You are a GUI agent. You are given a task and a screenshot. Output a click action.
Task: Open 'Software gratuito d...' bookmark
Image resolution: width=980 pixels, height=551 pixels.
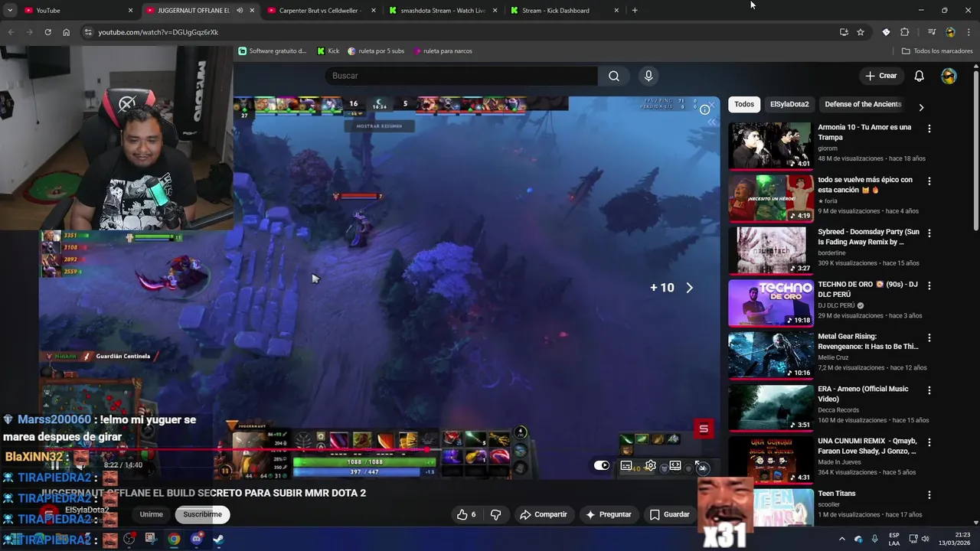coord(273,51)
